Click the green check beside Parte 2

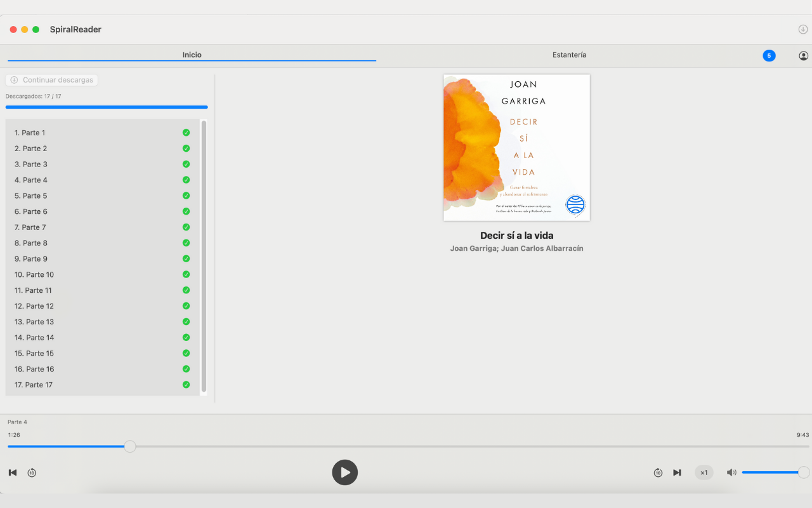click(186, 149)
